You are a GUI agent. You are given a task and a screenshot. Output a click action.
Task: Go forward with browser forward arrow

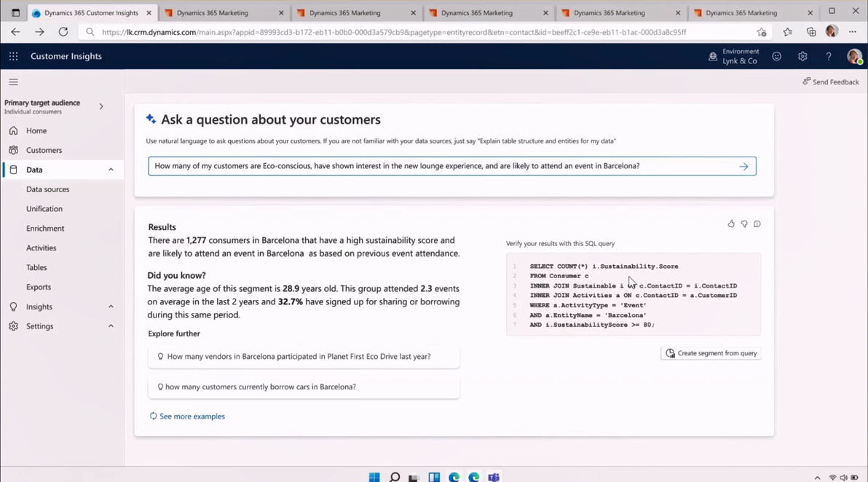(39, 32)
